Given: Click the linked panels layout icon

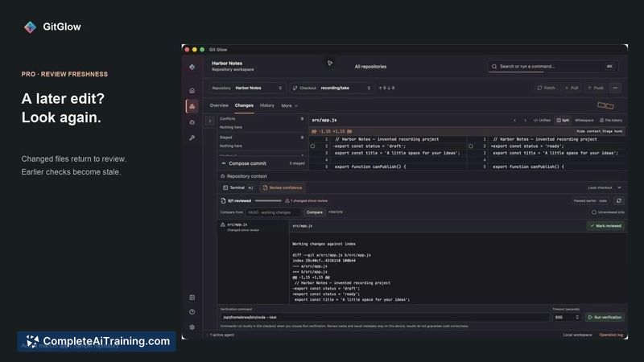Looking at the screenshot, I should [x=605, y=105].
